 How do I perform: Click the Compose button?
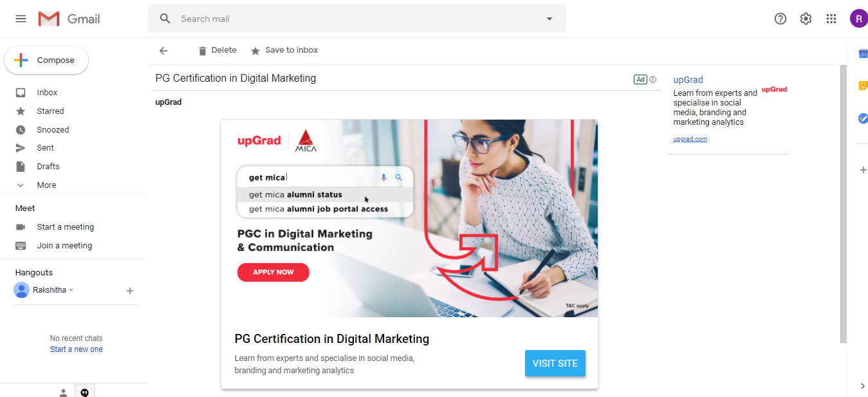coord(46,60)
